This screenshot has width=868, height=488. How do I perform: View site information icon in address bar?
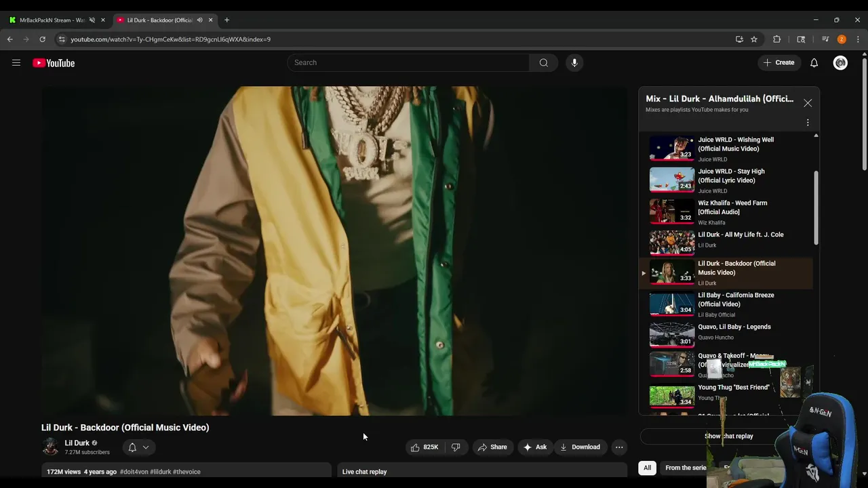click(x=62, y=39)
